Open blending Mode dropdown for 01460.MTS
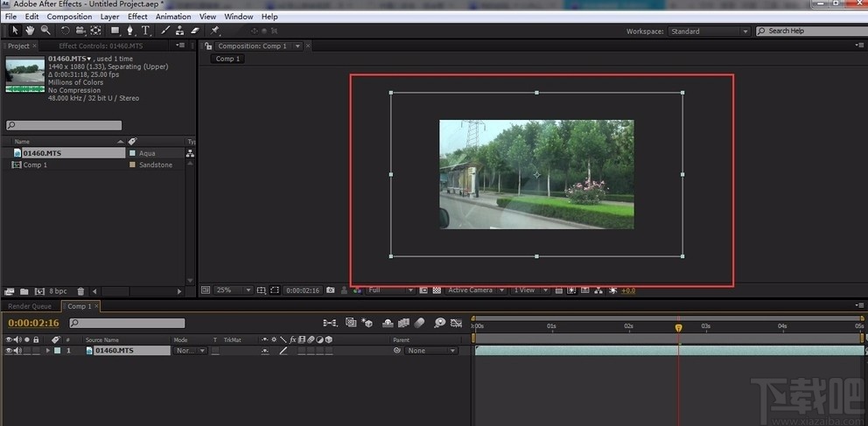The height and width of the screenshot is (426, 868). (x=191, y=351)
